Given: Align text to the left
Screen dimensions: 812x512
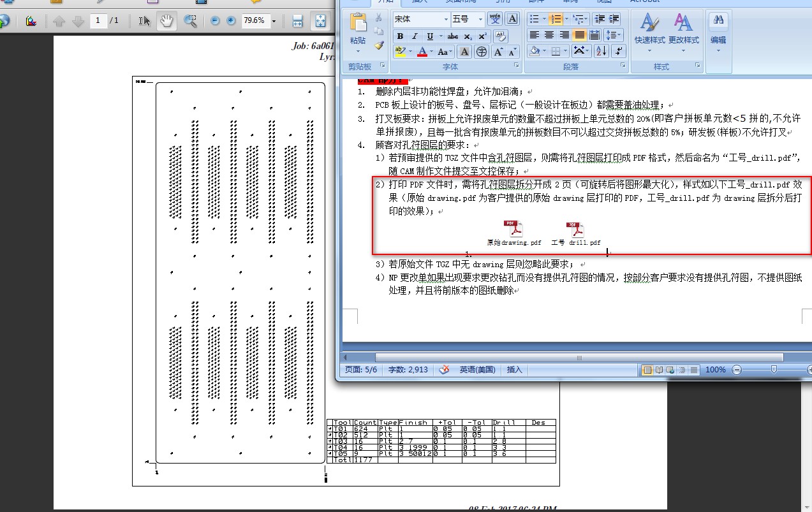Looking at the screenshot, I should coord(535,35).
